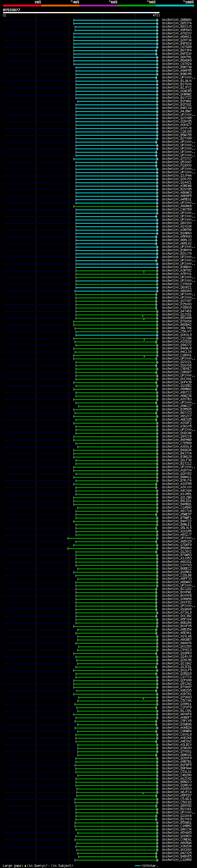Select the UniRef100_B6T3P4 entry
The image size is (197, 868).
pos(176,50)
